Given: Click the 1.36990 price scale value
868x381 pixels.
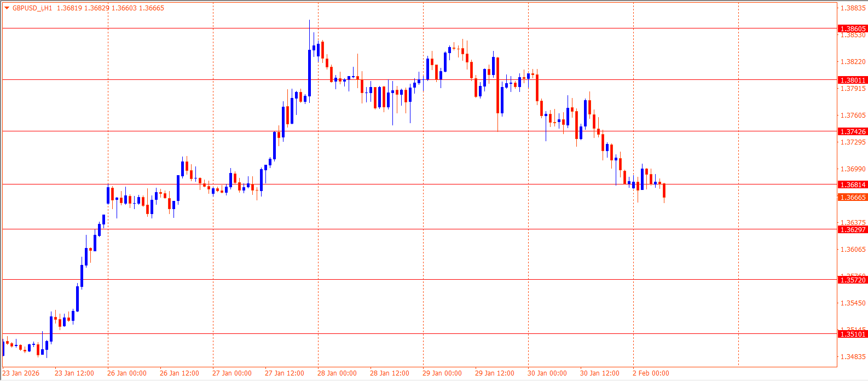Looking at the screenshot, I should click(853, 169).
